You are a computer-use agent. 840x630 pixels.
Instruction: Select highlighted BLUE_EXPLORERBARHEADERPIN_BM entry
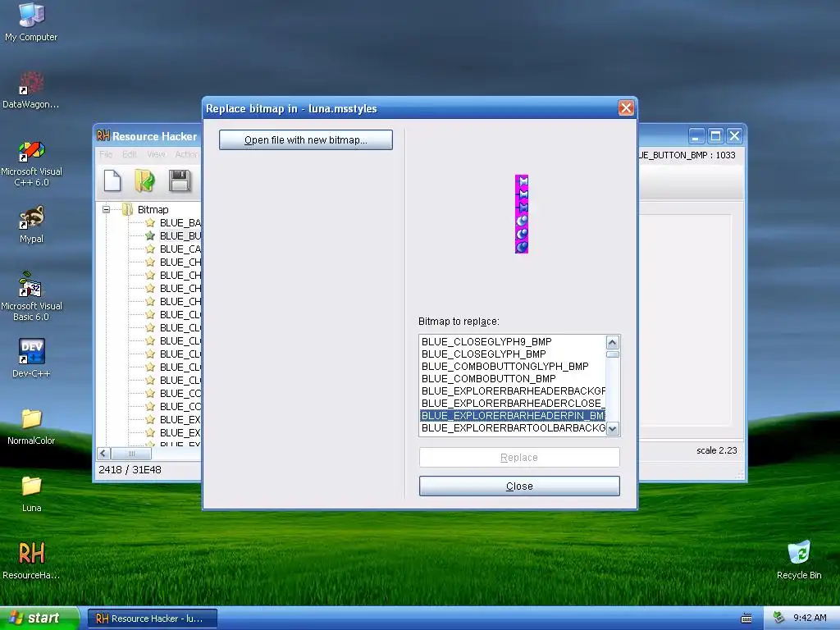pos(513,416)
